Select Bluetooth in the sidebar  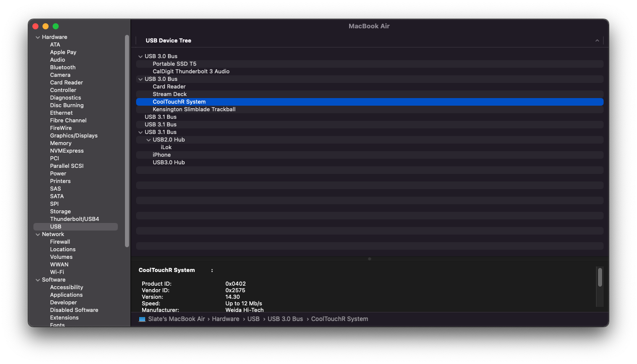(63, 67)
